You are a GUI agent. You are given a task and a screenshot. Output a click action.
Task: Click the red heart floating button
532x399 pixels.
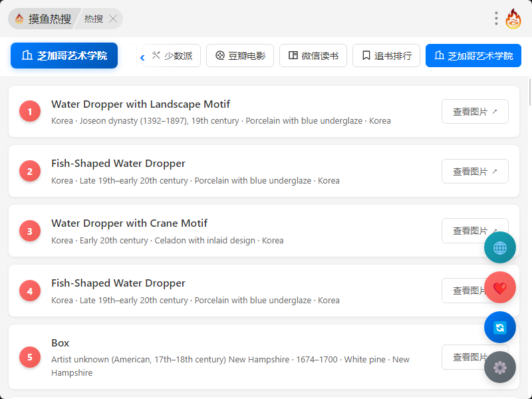500,287
